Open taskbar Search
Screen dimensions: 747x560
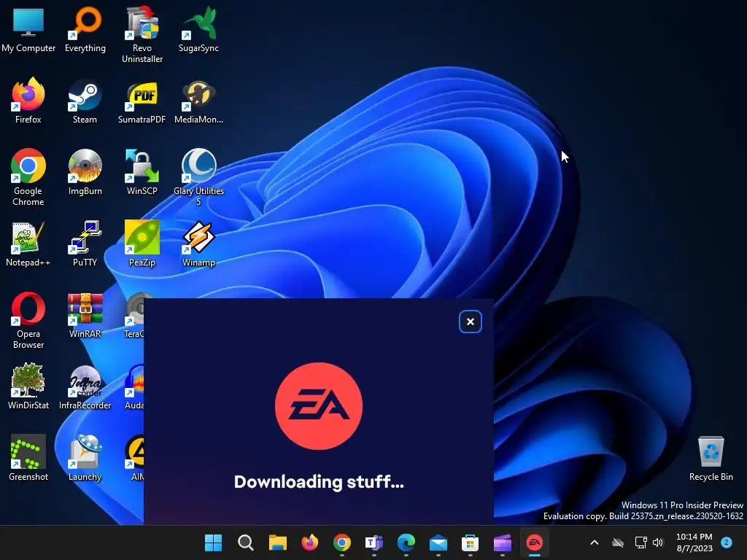click(245, 542)
